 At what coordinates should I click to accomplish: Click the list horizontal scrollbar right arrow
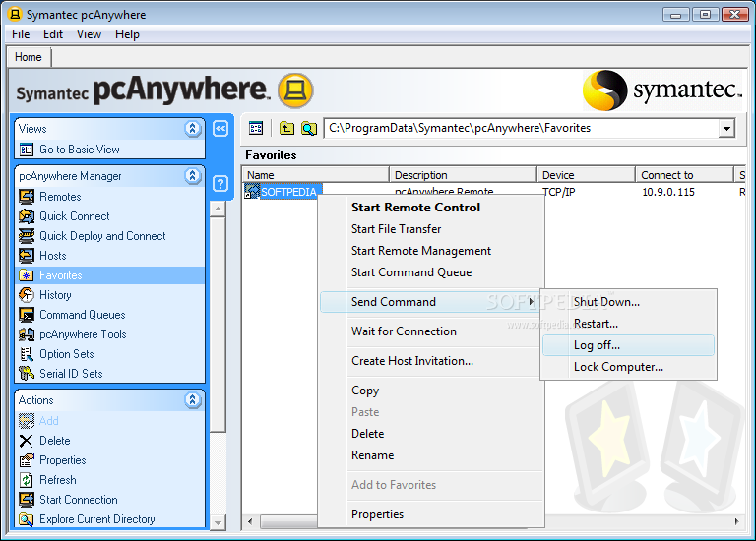[x=736, y=521]
